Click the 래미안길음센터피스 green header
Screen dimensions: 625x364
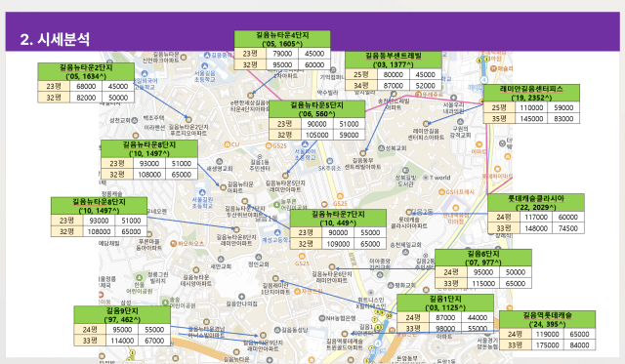point(531,93)
